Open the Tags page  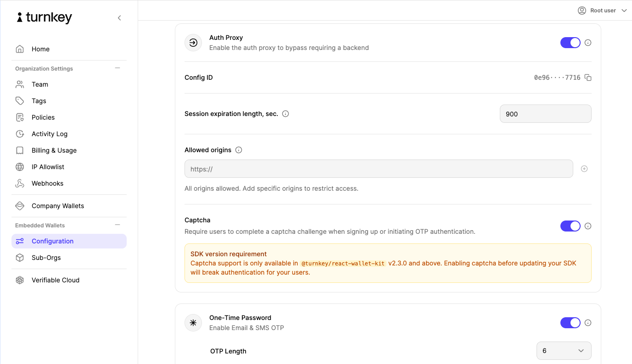tap(69, 101)
